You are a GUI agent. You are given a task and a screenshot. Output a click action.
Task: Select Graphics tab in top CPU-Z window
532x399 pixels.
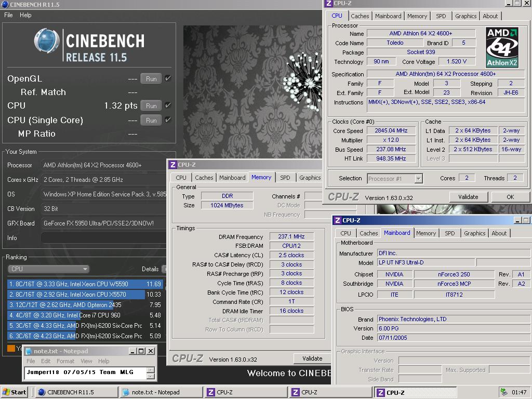pos(466,16)
